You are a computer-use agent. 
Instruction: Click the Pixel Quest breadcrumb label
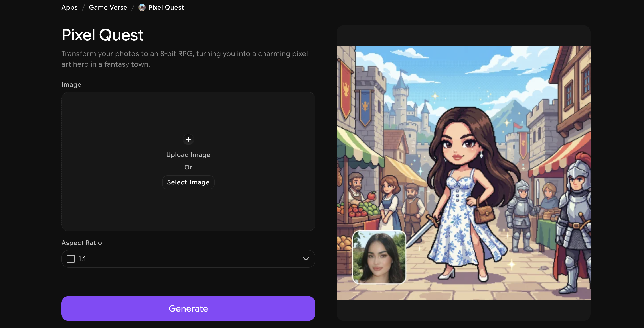point(166,8)
